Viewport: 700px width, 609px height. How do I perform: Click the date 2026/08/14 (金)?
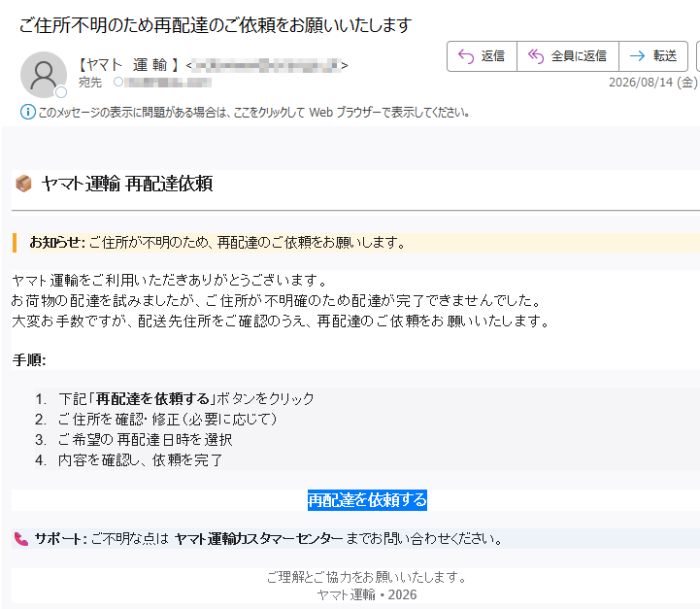click(652, 83)
